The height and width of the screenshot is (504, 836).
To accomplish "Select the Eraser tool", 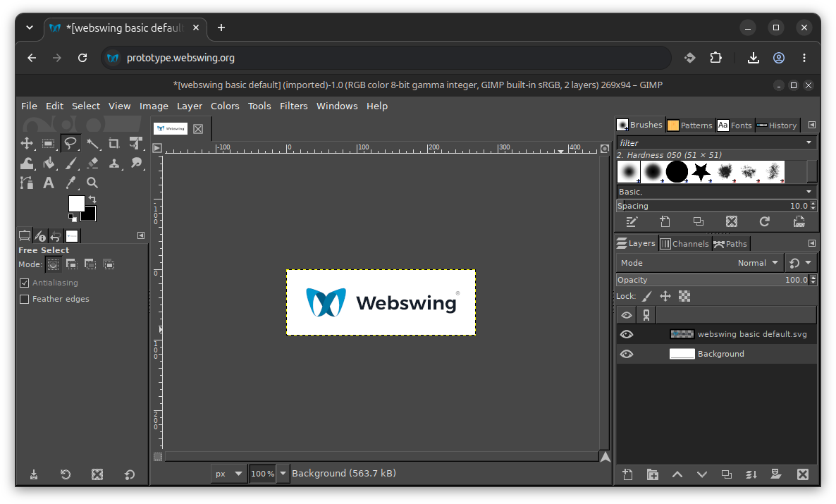I will (x=93, y=164).
